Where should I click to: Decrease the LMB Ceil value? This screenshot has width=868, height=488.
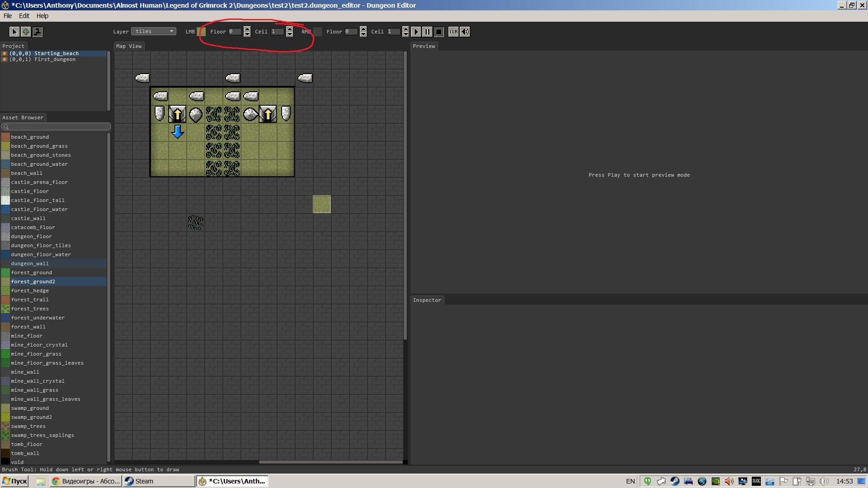pos(290,34)
